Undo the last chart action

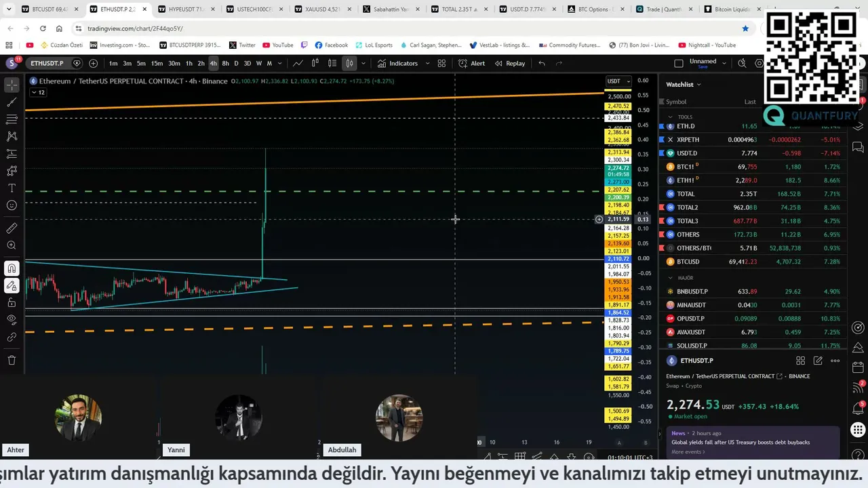pyautogui.click(x=542, y=63)
